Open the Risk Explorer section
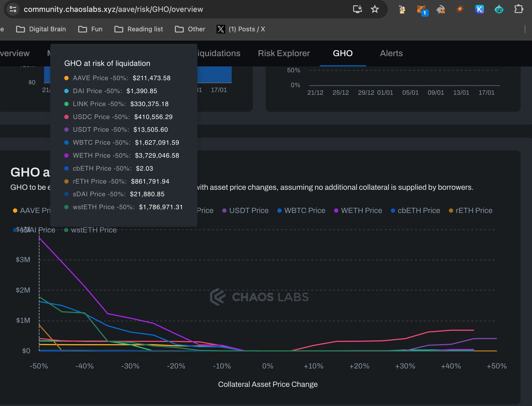Image resolution: width=532 pixels, height=406 pixels. [284, 53]
